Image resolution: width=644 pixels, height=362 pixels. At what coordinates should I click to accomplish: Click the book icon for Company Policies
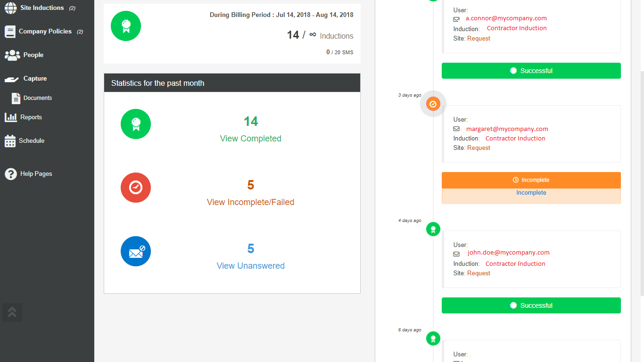tap(10, 32)
